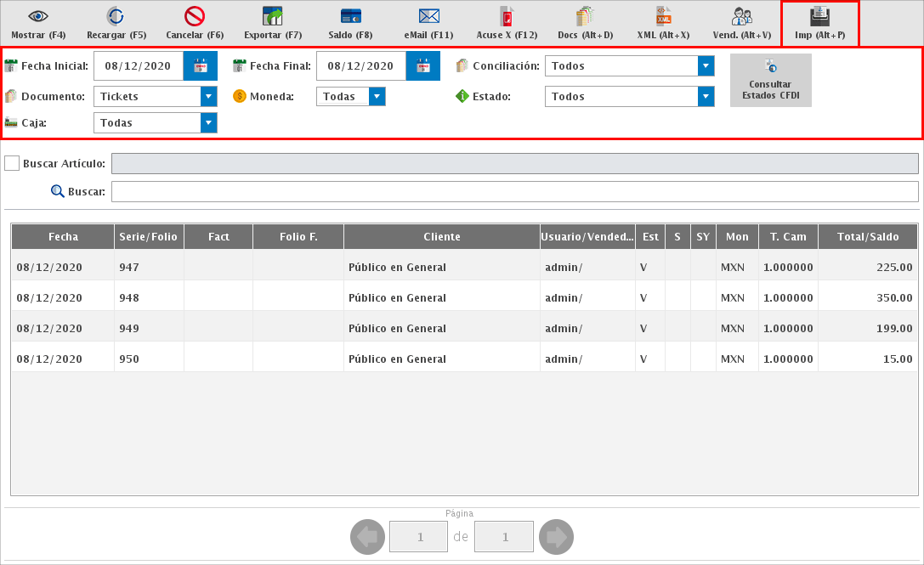
Task: Click the Total/Saldo column header
Action: pos(868,237)
